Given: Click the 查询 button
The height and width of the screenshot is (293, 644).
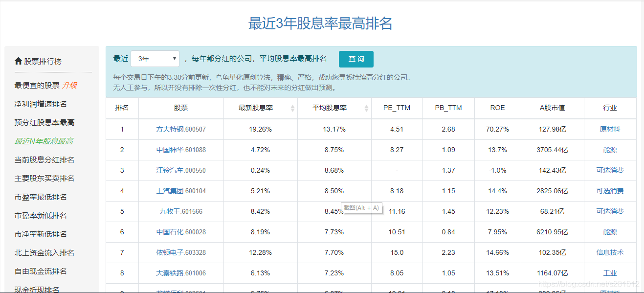Looking at the screenshot, I should [356, 59].
